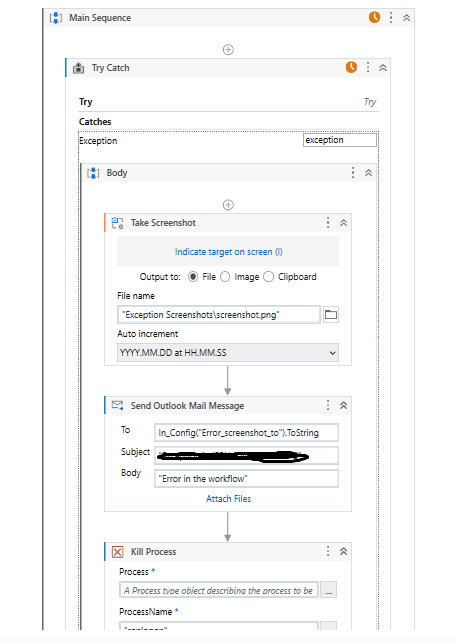This screenshot has height=642, width=454.
Task: Collapse the Kill Process activity
Action: pyautogui.click(x=343, y=552)
